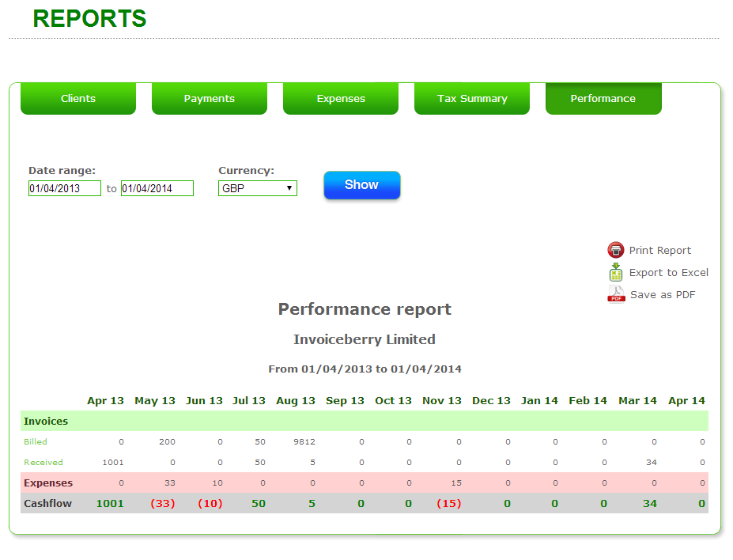Open the Tax Summary report
This screenshot has width=733, height=560.
point(471,98)
